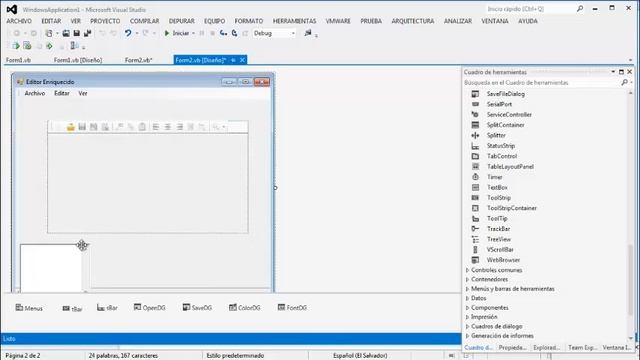The height and width of the screenshot is (360, 640).
Task: Open the Undo history dropdown arrow
Action: coord(137,33)
